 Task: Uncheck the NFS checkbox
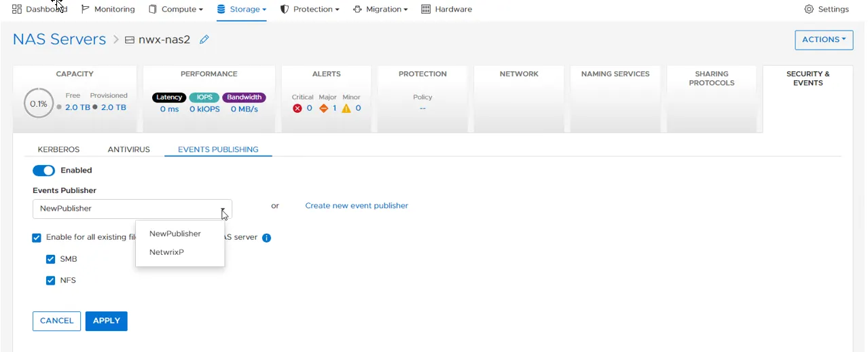click(x=50, y=280)
